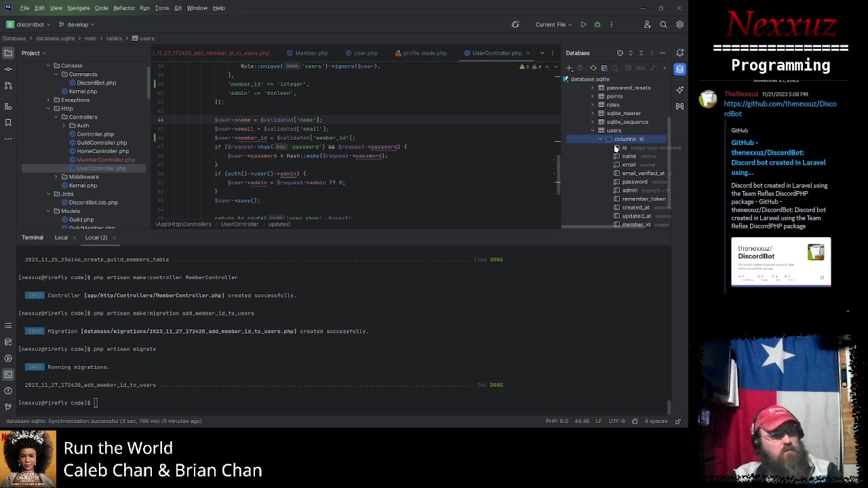
Task: Expand the password_resets table
Action: pos(593,87)
